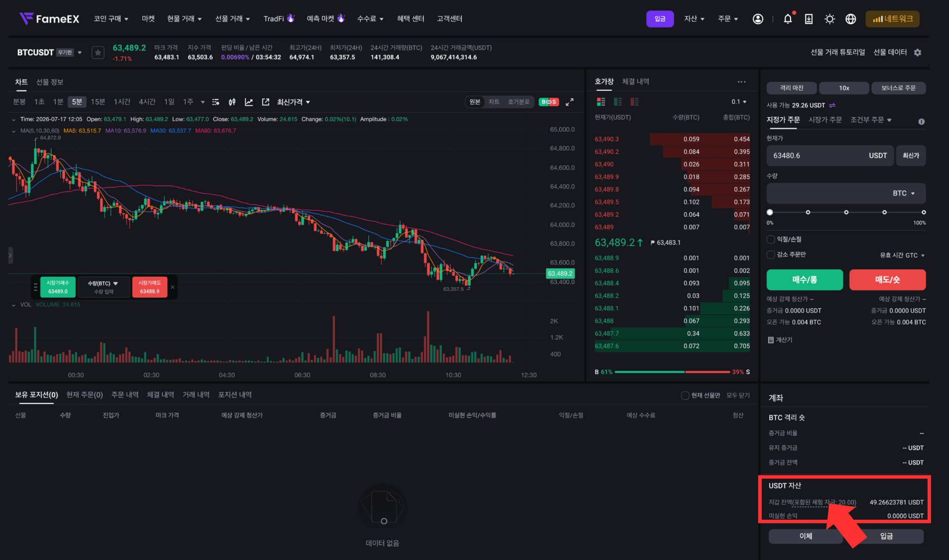Open futures settings gear icon
949x560 pixels.
[x=917, y=52]
